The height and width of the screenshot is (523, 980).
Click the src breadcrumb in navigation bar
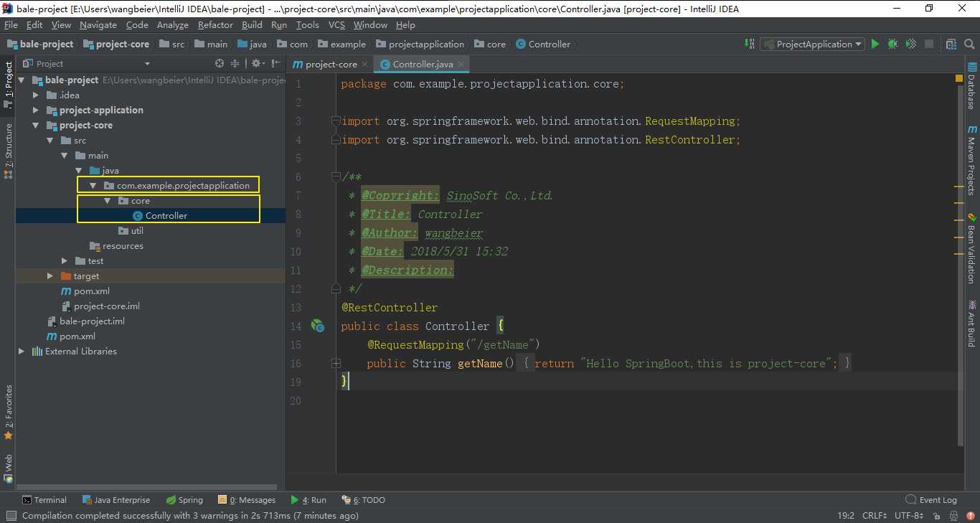coord(173,44)
